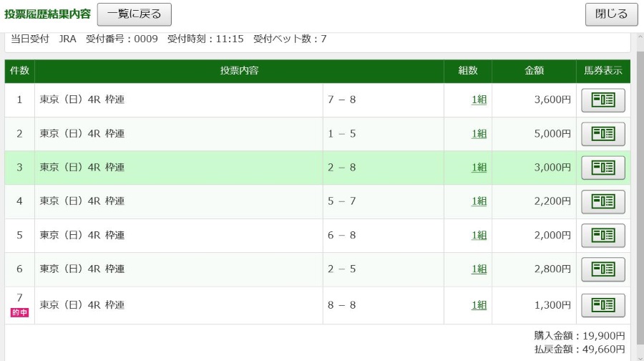Viewport: 644px width, 361px height.
Task: Open 1組 link for 2,000円 bet
Action: click(x=479, y=235)
